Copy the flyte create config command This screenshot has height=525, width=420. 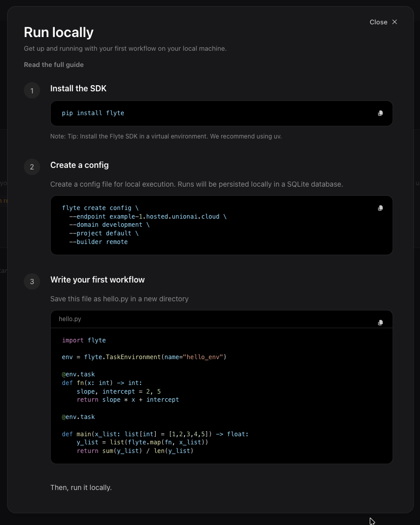380,208
